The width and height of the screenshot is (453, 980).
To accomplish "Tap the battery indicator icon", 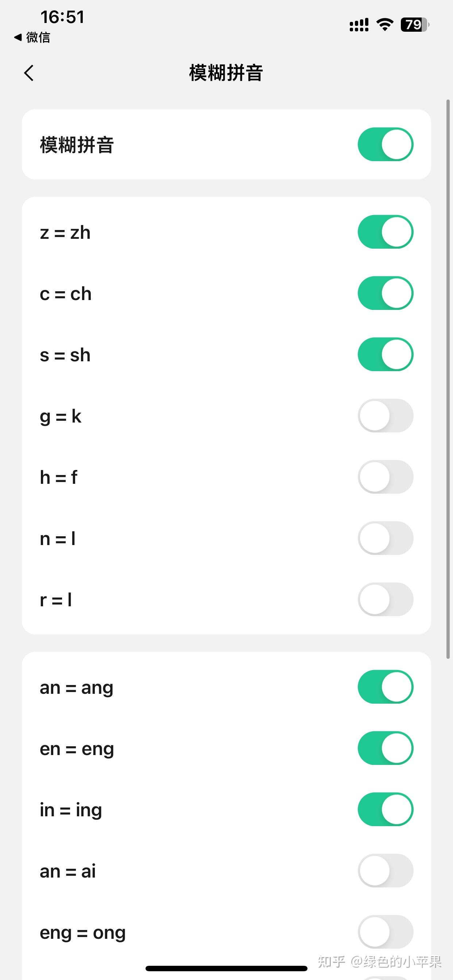I will [414, 25].
